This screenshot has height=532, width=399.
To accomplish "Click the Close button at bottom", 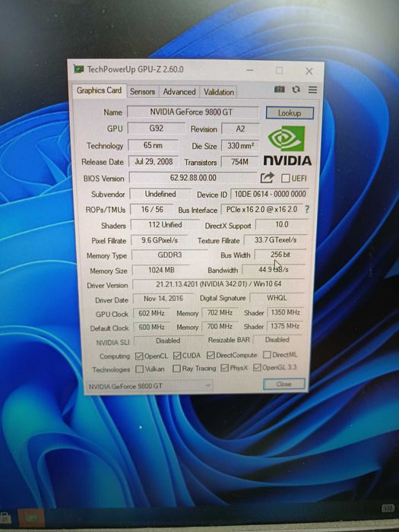I will coord(283,384).
